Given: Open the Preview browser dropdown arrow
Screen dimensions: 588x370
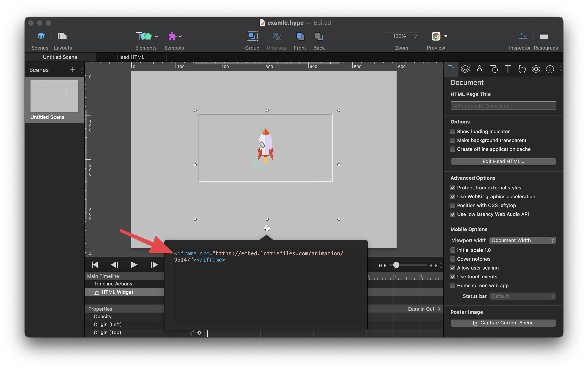Looking at the screenshot, I should tap(446, 37).
